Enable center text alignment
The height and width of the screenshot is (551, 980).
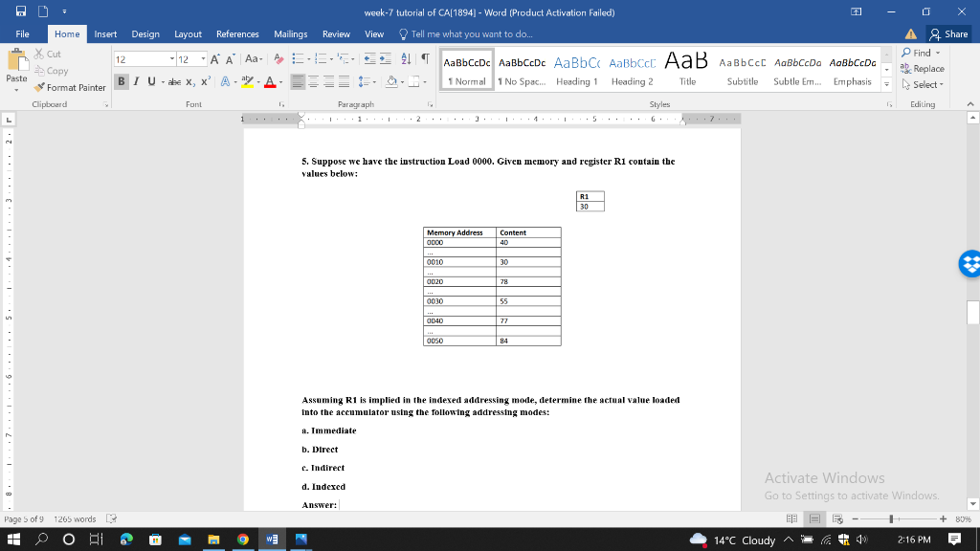(313, 81)
